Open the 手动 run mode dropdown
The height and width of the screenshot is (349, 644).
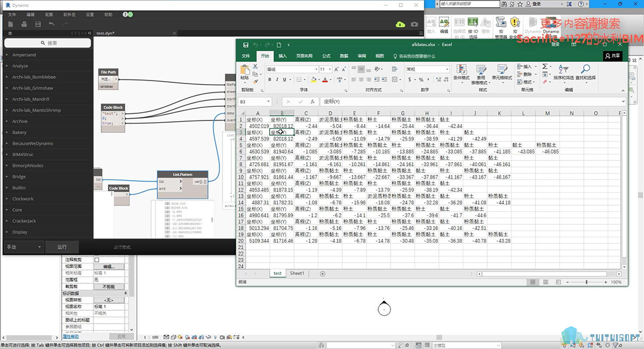[24, 247]
